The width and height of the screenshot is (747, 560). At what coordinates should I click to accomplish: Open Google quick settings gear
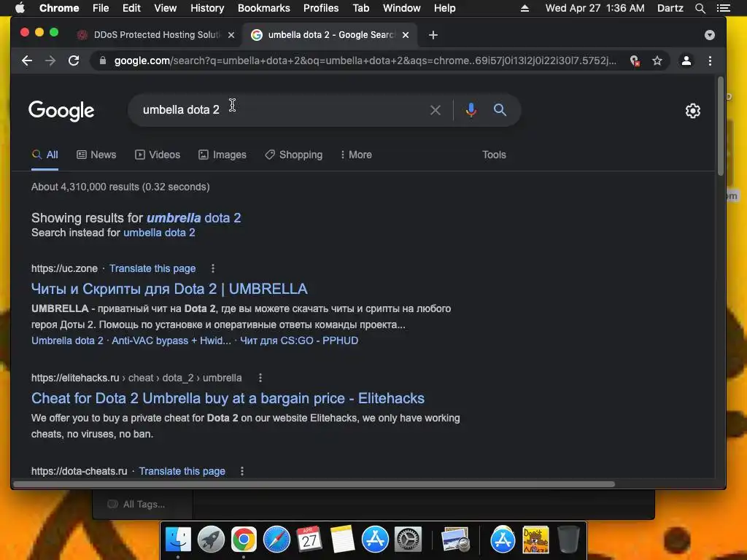tap(693, 111)
